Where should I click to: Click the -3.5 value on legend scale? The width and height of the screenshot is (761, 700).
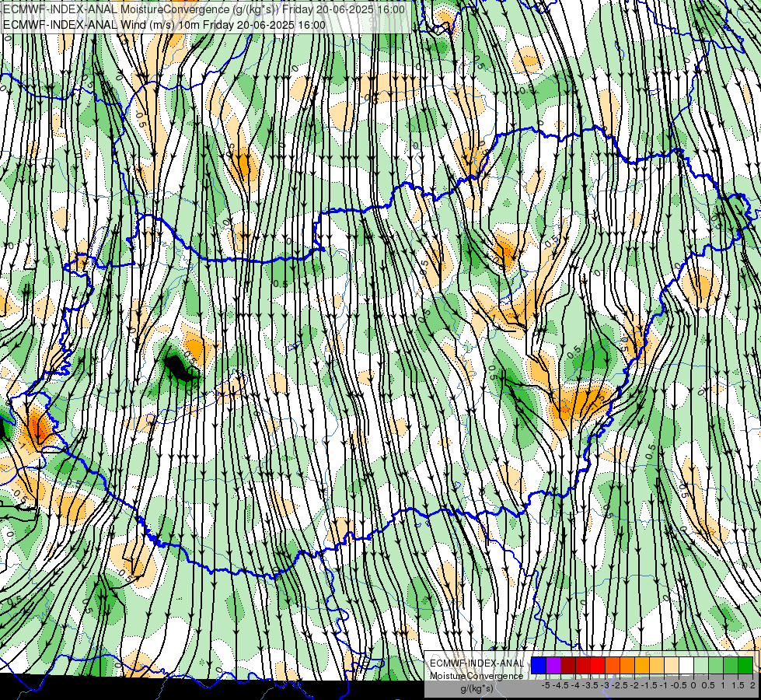pos(592,685)
